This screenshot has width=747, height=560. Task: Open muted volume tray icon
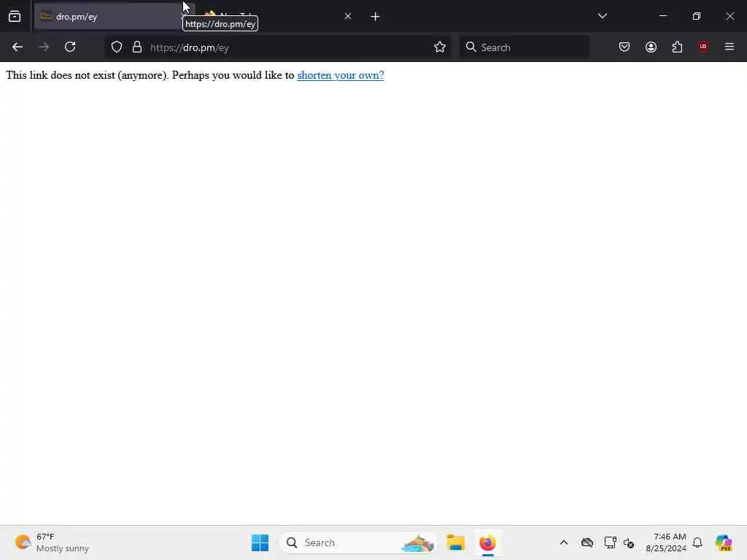point(629,542)
